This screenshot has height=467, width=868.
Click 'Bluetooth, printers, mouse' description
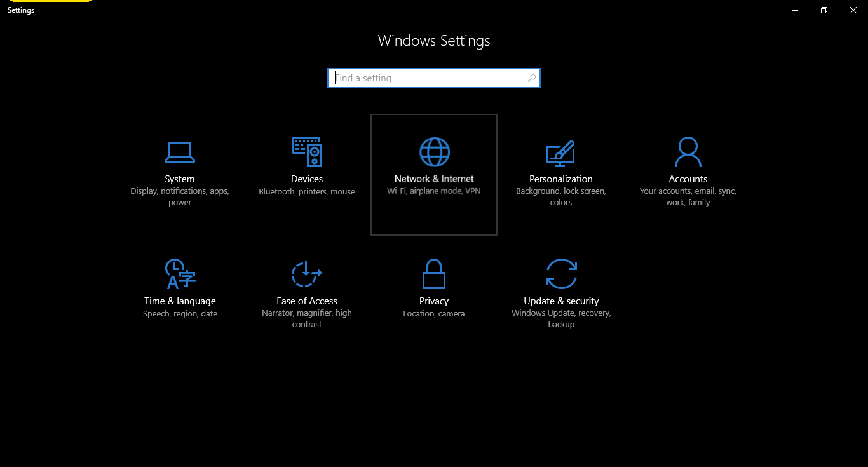pyautogui.click(x=307, y=192)
